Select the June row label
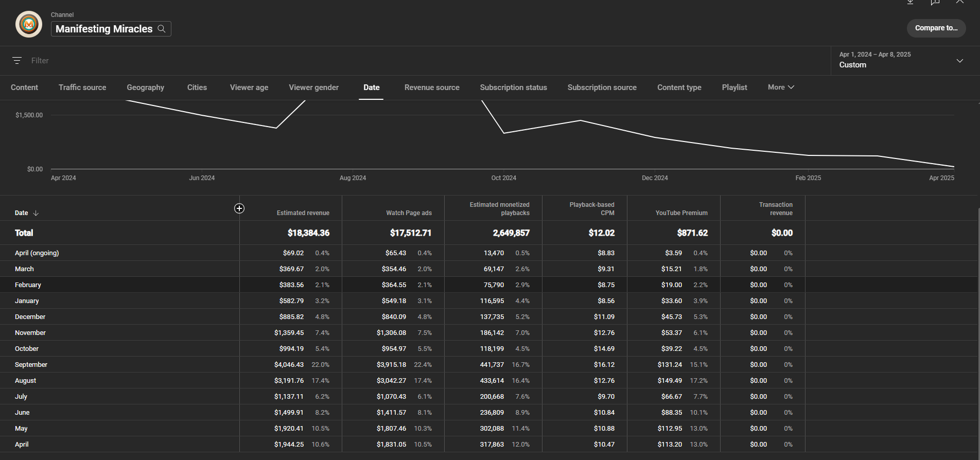The width and height of the screenshot is (980, 460). [x=22, y=413]
